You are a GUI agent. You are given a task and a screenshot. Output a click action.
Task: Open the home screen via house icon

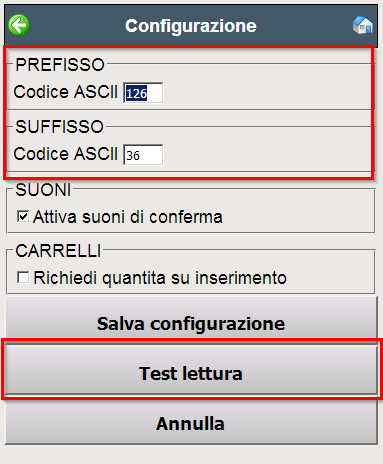363,25
